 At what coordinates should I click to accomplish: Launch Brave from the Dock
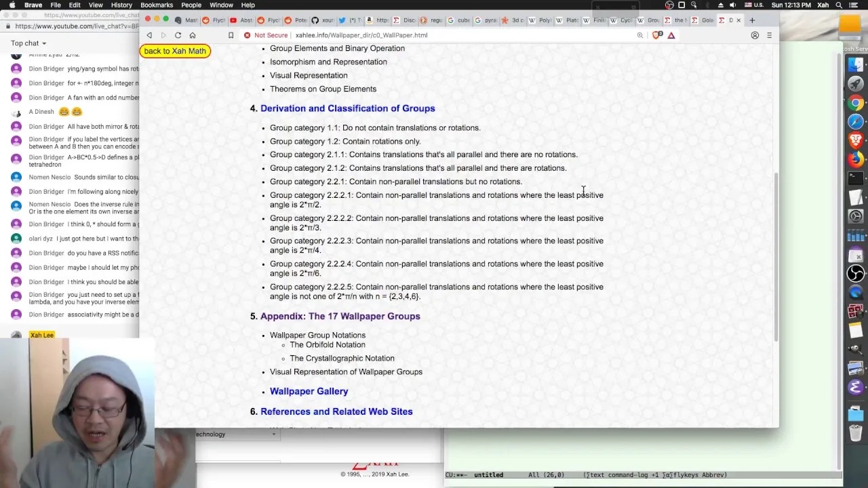tap(856, 140)
